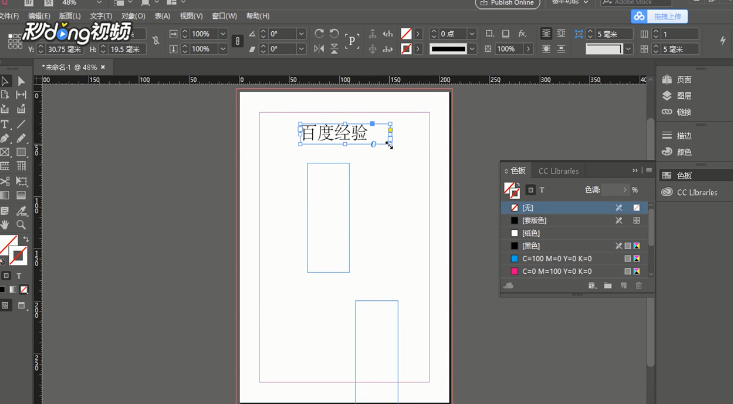Click the quick apply lightning icon
Screen dimensions: 733x404
[723, 41]
